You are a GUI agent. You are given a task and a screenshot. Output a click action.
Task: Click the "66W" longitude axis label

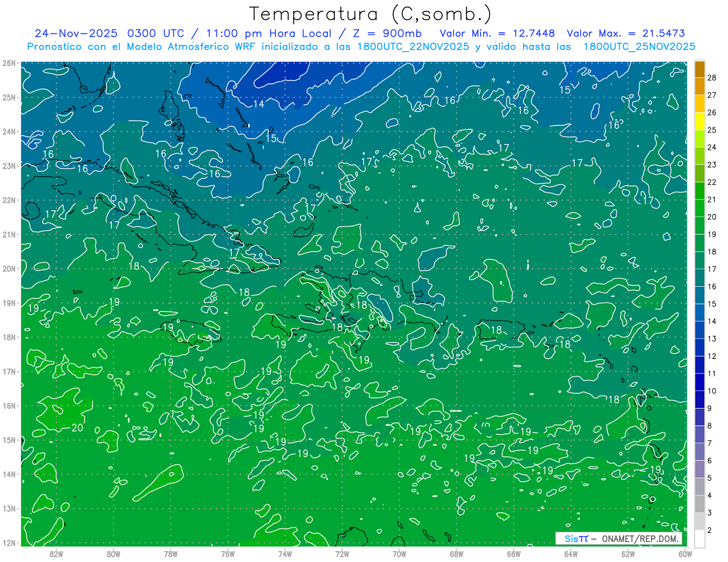[513, 554]
